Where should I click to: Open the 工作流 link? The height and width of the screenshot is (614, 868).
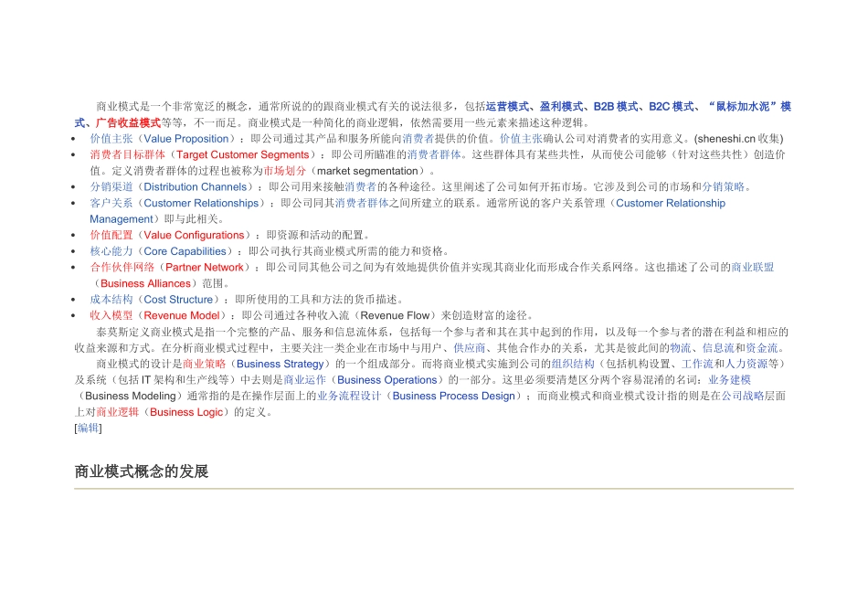[697, 364]
